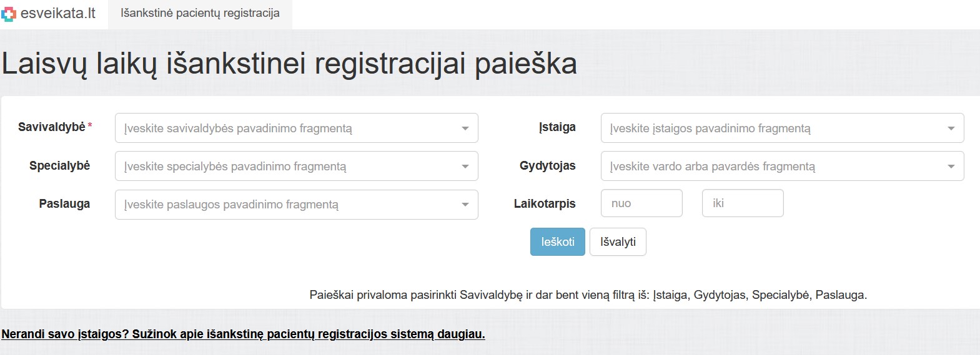Expand the Gydytojas dropdown arrow

click(951, 167)
